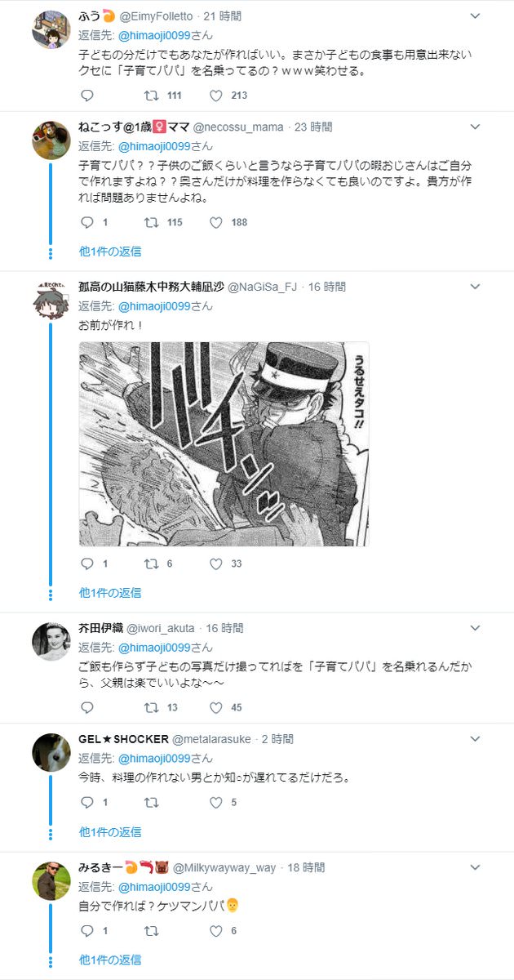Retweet the GEL★SHOCKER tweet
The width and height of the screenshot is (514, 980).
[x=151, y=803]
